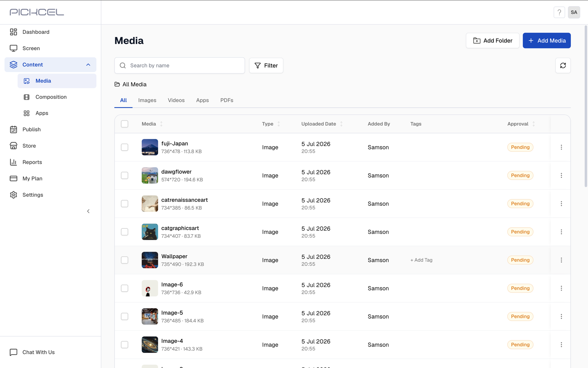Click the Store shop icon
This screenshot has height=368, width=588.
(x=14, y=146)
